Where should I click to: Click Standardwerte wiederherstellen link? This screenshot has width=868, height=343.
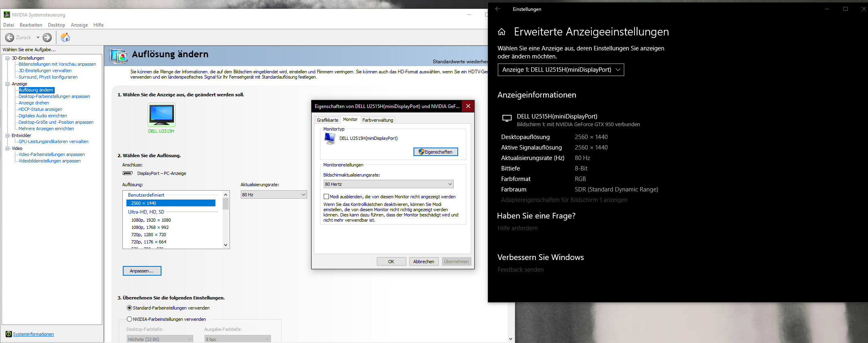460,62
